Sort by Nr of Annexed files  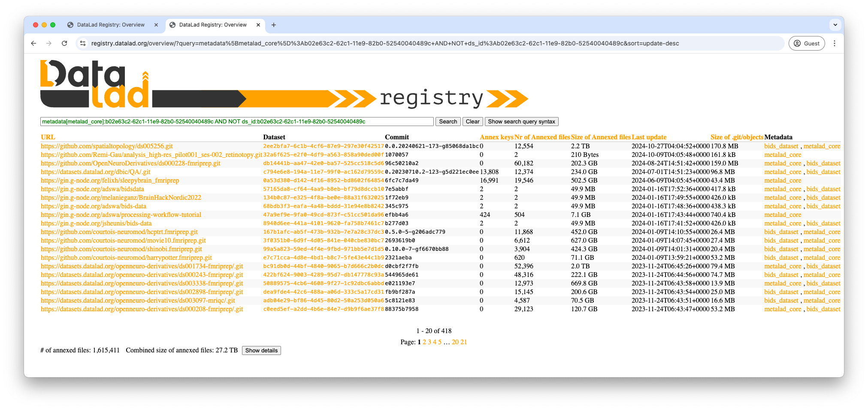click(x=542, y=137)
